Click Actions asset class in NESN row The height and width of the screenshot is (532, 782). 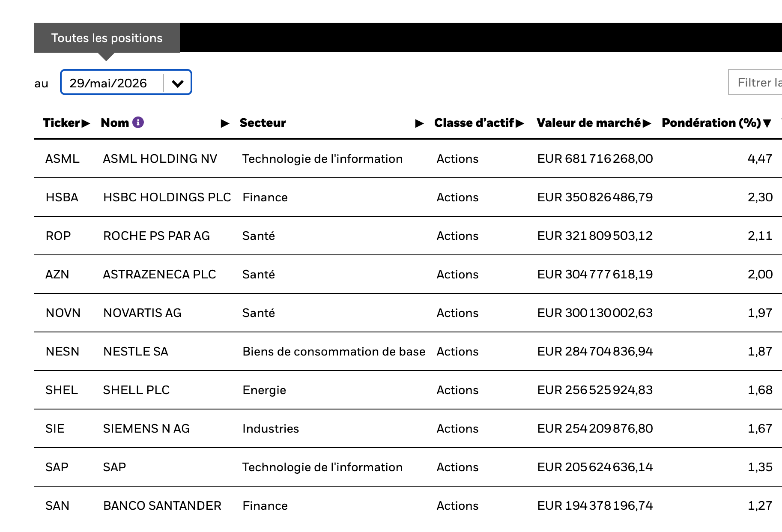(x=457, y=352)
